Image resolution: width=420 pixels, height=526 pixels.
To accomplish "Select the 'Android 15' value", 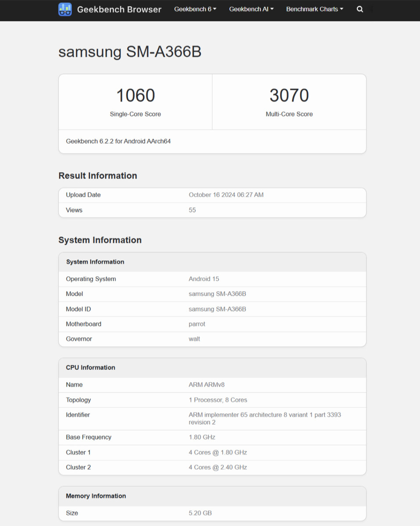I will [x=204, y=279].
